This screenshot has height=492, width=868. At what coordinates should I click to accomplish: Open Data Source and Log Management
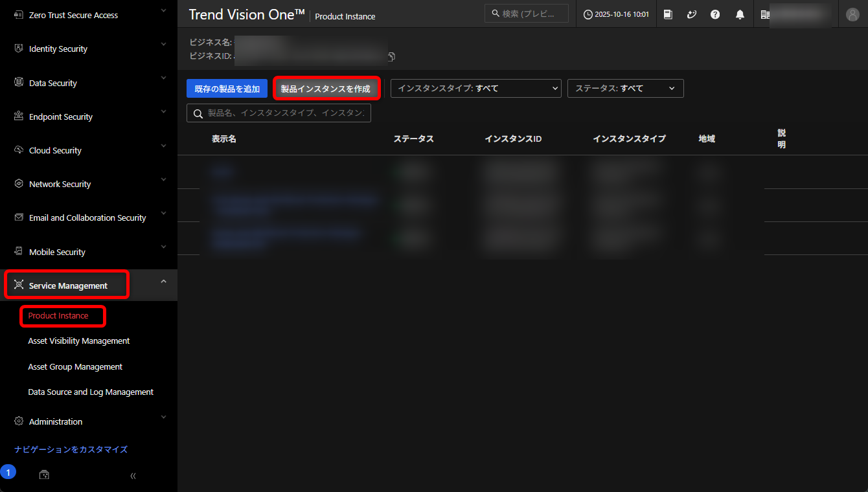[91, 392]
